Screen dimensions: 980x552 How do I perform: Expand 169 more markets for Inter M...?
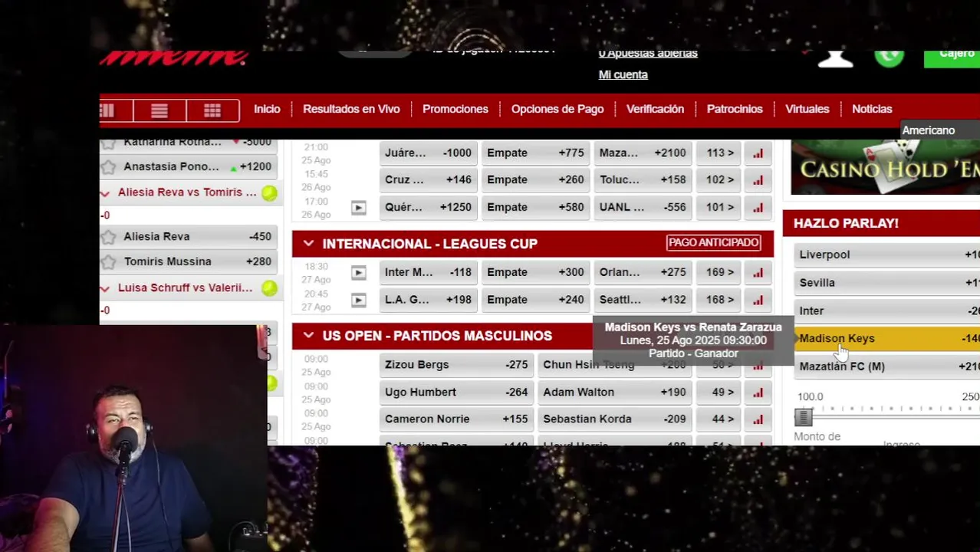pos(720,272)
